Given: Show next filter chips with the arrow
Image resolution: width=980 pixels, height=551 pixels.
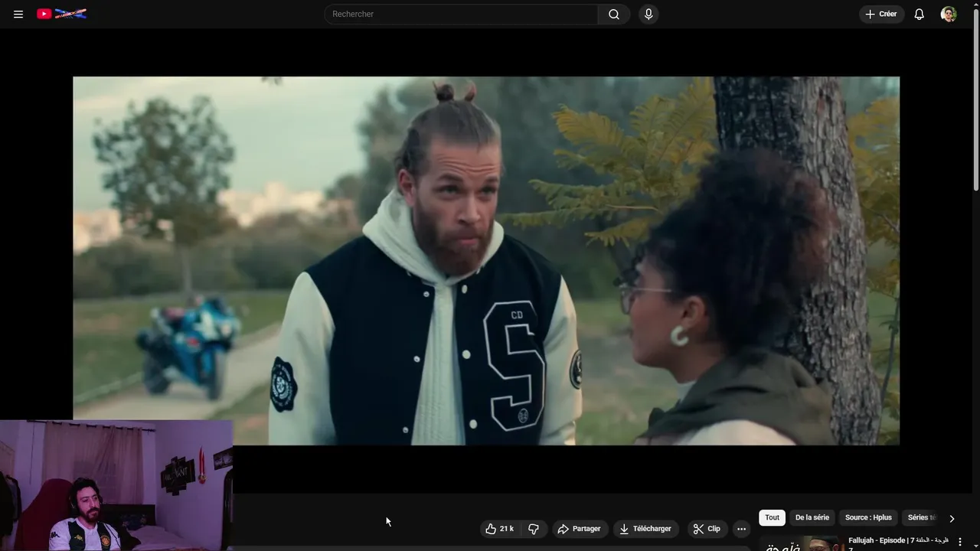Looking at the screenshot, I should coord(952,518).
